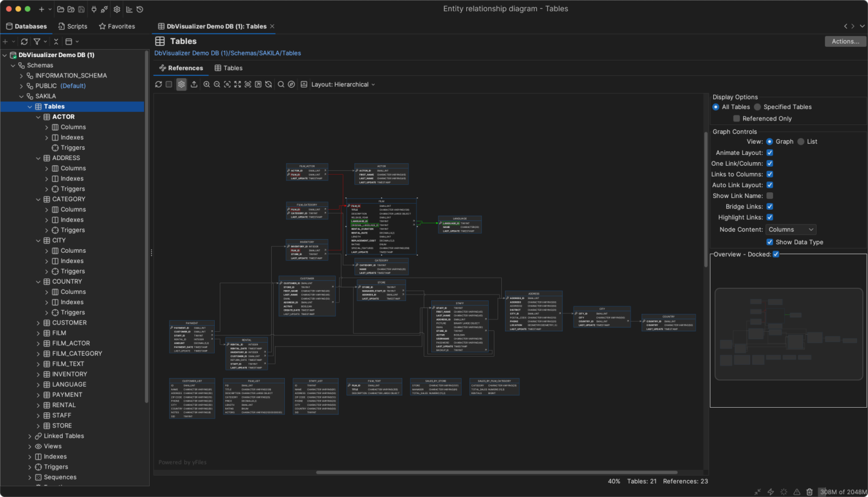This screenshot has height=497, width=868.
Task: Switch to the Tables tab next to References
Action: (228, 68)
